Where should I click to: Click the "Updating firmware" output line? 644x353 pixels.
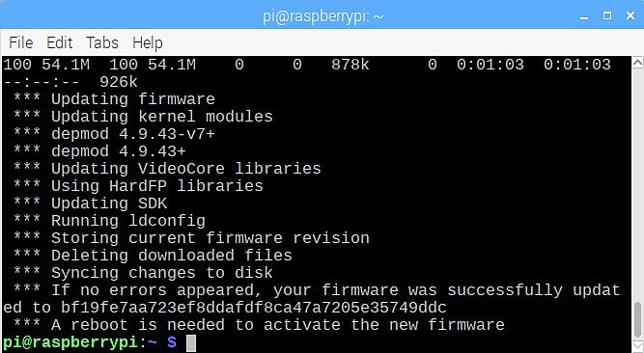114,99
